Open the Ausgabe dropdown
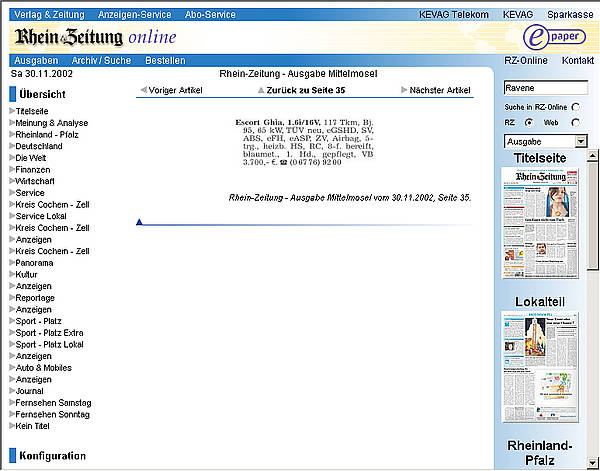This screenshot has height=471, width=600. [x=545, y=142]
